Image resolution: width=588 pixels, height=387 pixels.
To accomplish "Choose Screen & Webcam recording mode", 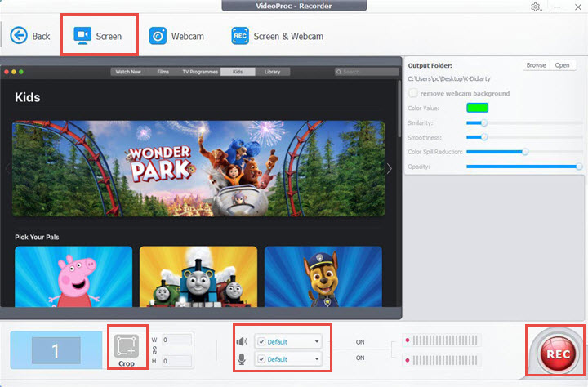I will pyautogui.click(x=277, y=36).
